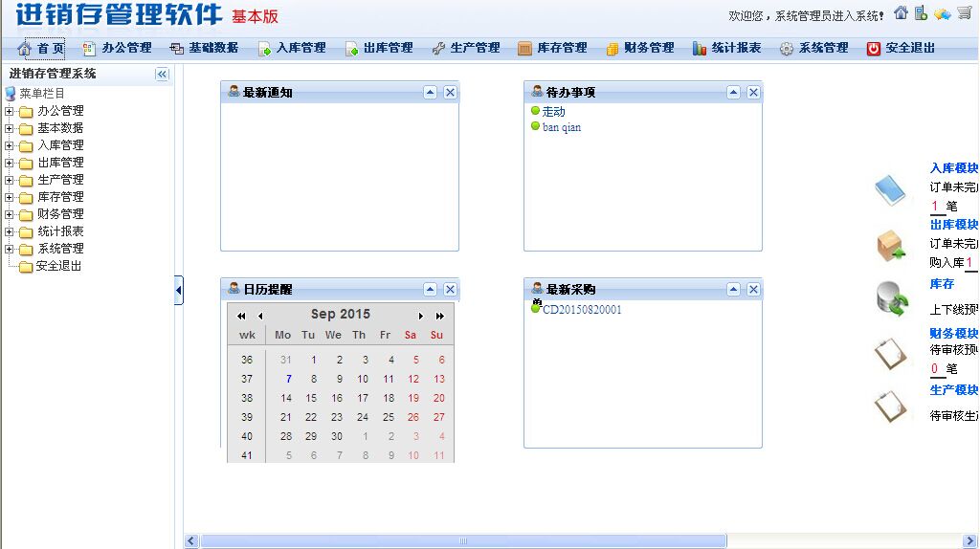Collapse the 最新通知 panel
Image resolution: width=980 pixels, height=549 pixels.
[430, 93]
